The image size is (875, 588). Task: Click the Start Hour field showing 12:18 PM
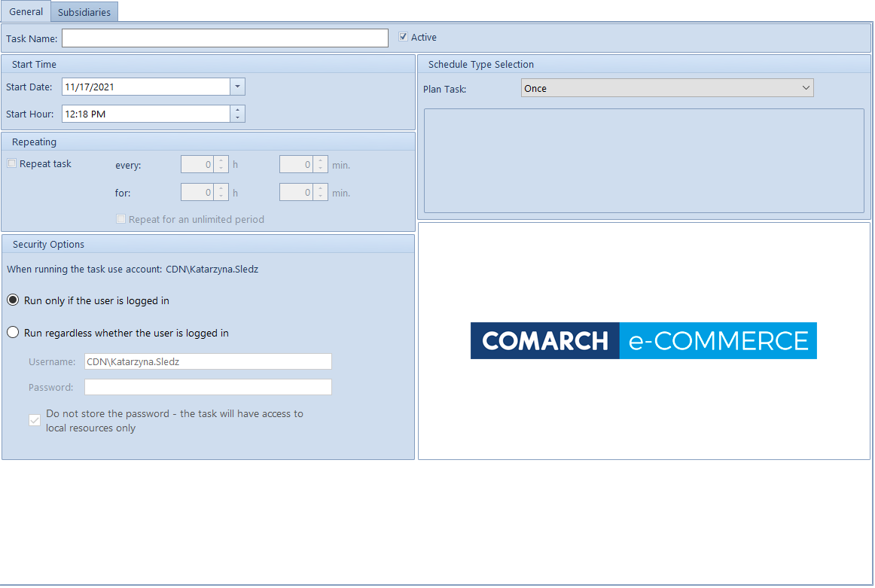(146, 114)
